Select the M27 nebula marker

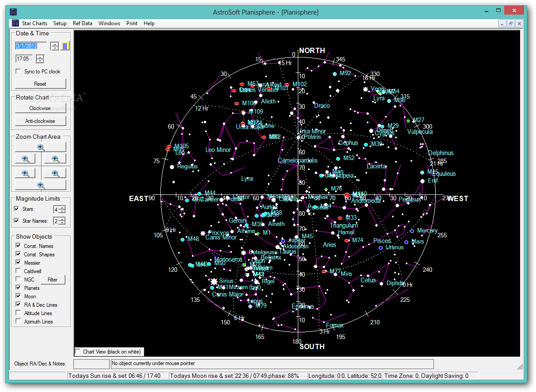[x=408, y=120]
